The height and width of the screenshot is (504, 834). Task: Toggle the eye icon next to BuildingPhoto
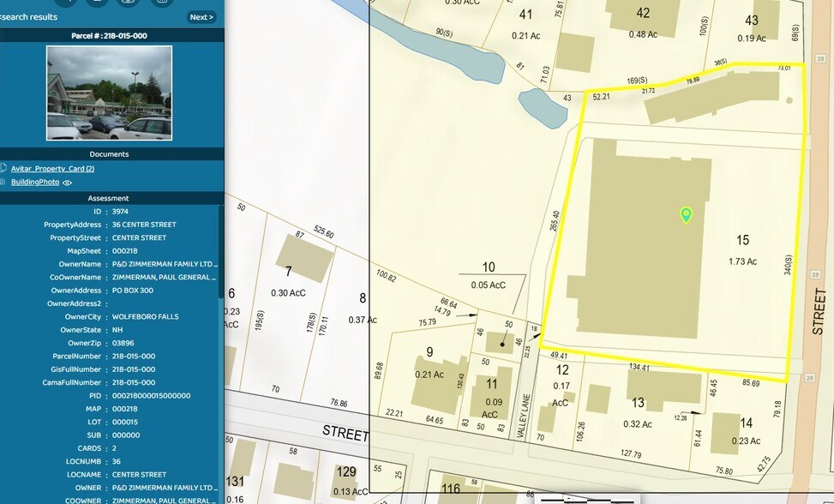coord(67,183)
